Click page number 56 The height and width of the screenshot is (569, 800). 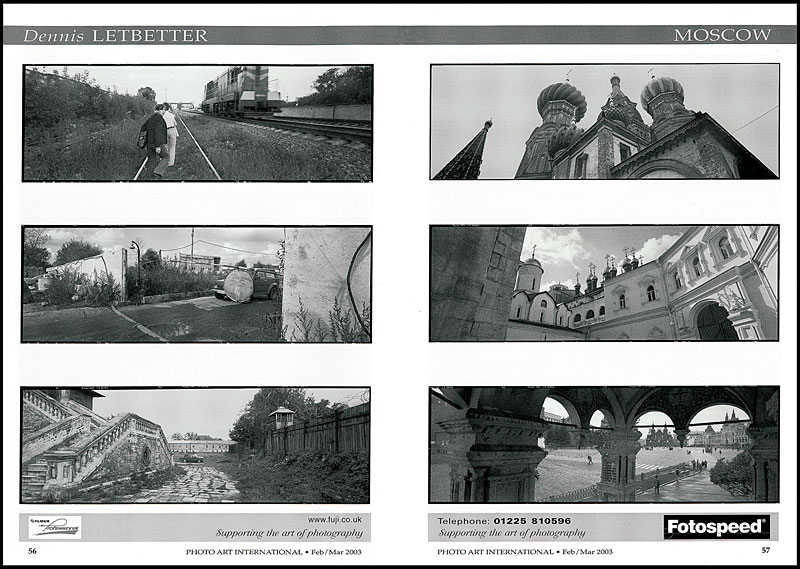point(33,550)
